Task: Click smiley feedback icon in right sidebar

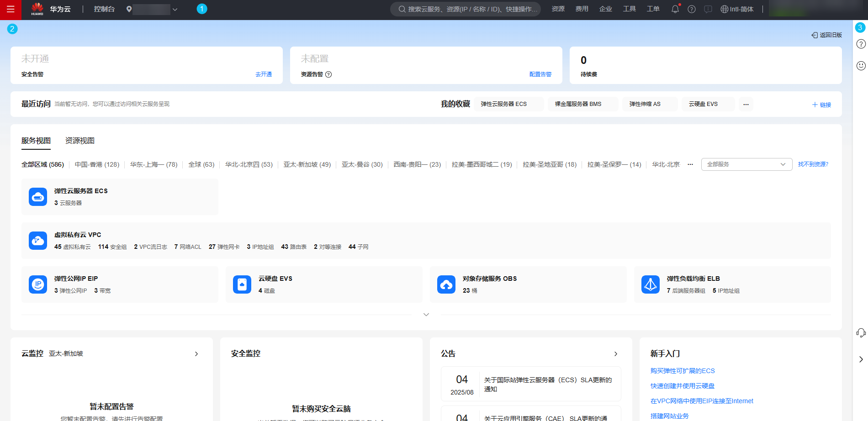Action: click(x=861, y=66)
